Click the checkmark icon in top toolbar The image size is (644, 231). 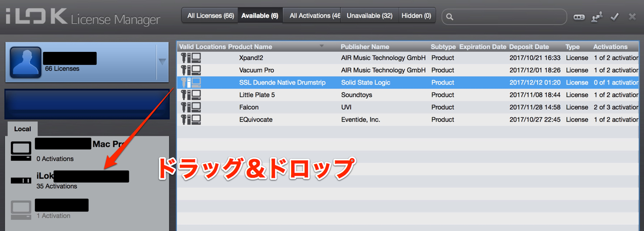point(614,17)
